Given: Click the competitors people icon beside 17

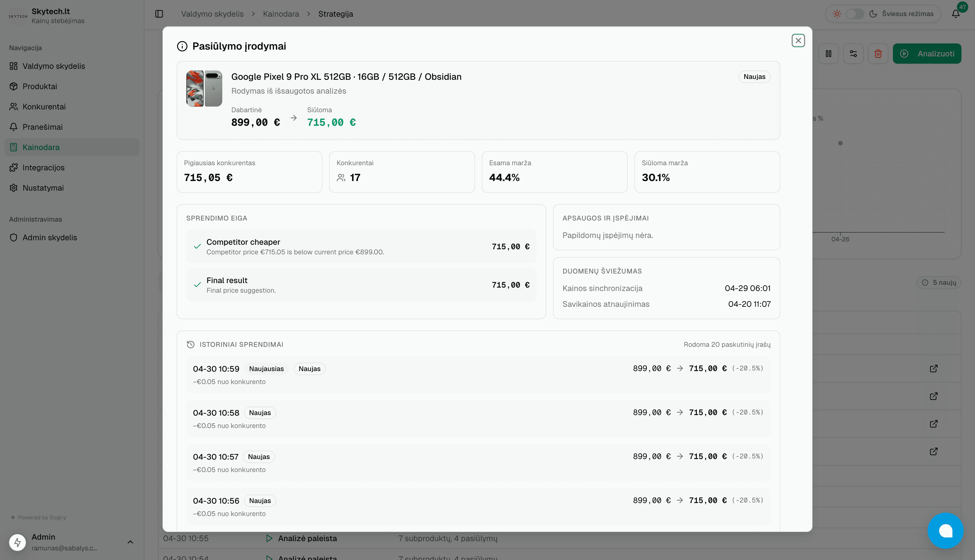Looking at the screenshot, I should tap(341, 178).
